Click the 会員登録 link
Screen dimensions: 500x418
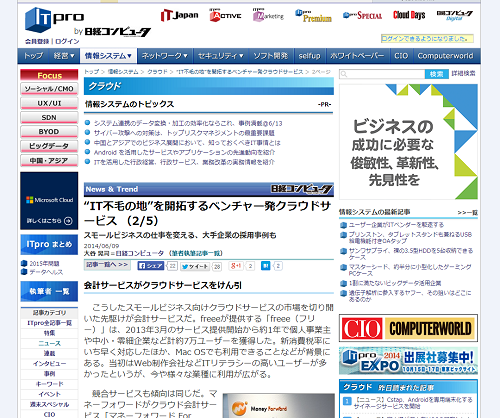point(37,41)
